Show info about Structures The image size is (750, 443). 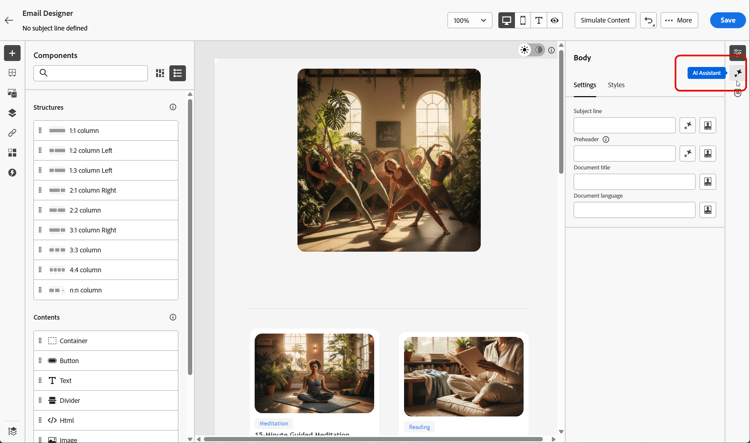tap(173, 107)
